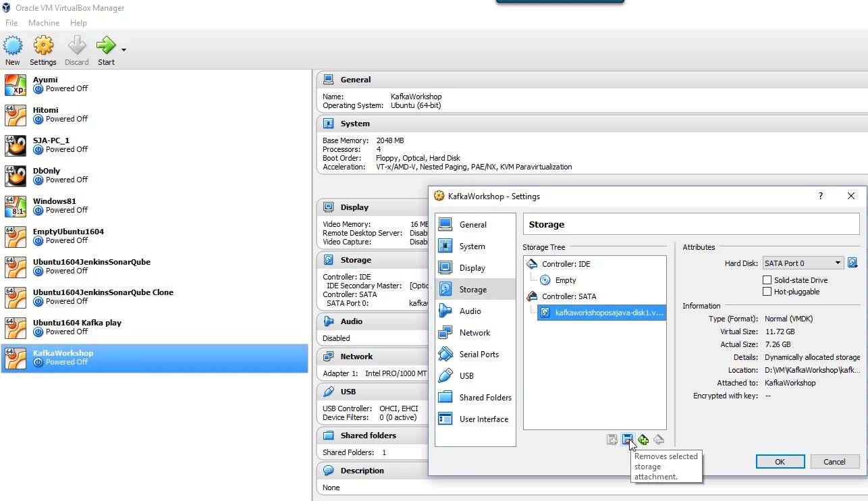Click the Discard toolbar icon

pos(77,46)
